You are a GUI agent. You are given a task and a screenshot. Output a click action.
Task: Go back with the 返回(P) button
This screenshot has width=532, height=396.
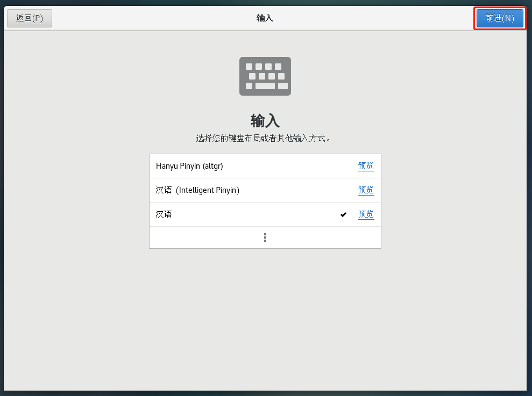tap(30, 18)
